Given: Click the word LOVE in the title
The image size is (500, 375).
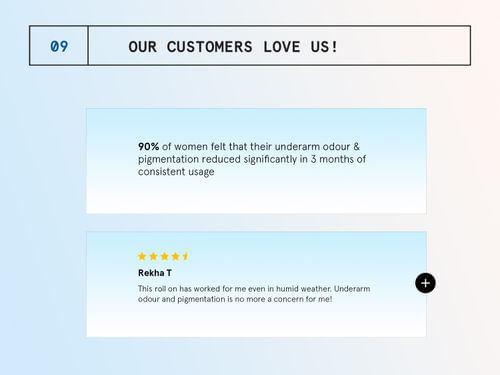Looking at the screenshot, I should [x=282, y=47].
